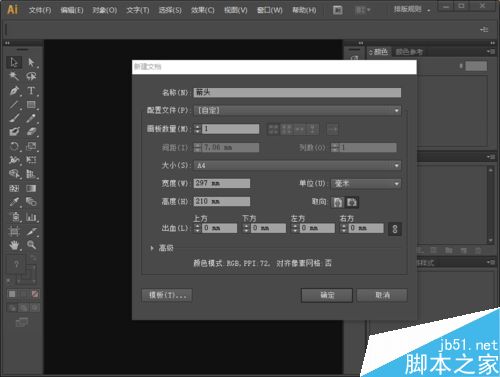Select the Direct Selection tool
Viewport: 500px width, 377px height.
point(31,62)
